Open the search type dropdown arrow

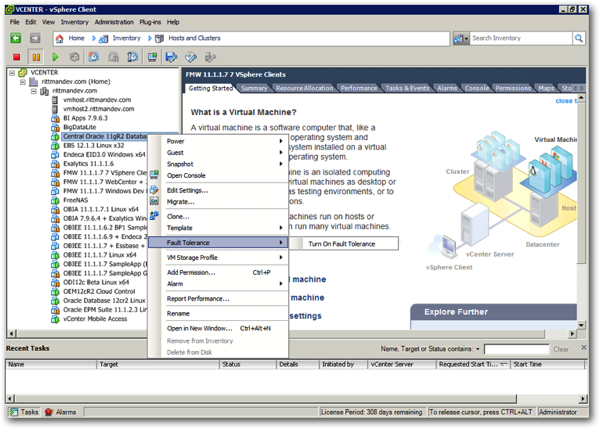pyautogui.click(x=466, y=39)
